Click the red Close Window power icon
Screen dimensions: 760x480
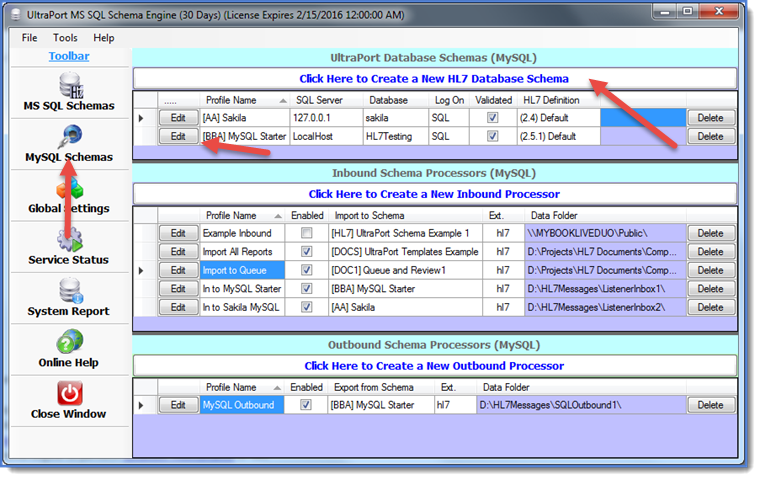pyautogui.click(x=70, y=393)
